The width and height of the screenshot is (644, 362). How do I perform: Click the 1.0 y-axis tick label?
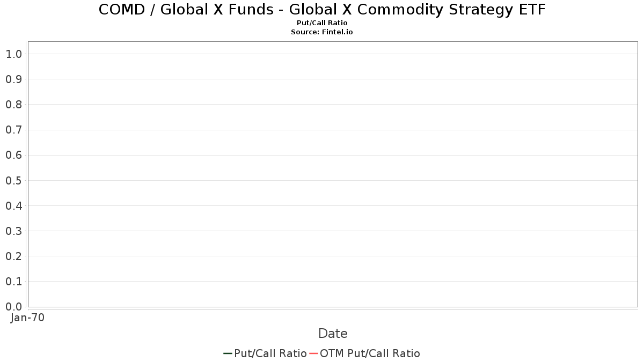(13, 54)
